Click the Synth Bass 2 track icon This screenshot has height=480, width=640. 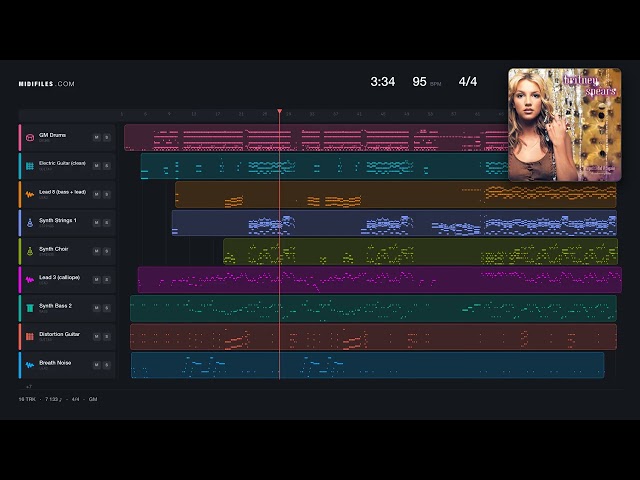pyautogui.click(x=30, y=308)
